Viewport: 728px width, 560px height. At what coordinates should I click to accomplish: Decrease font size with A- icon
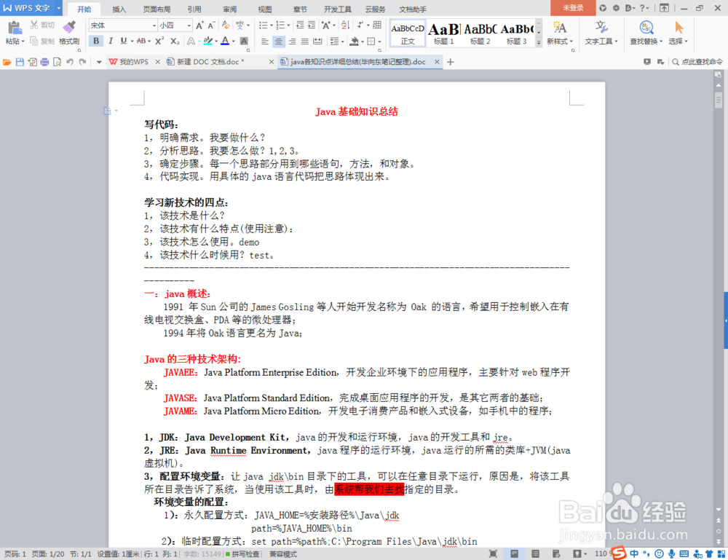tap(211, 25)
